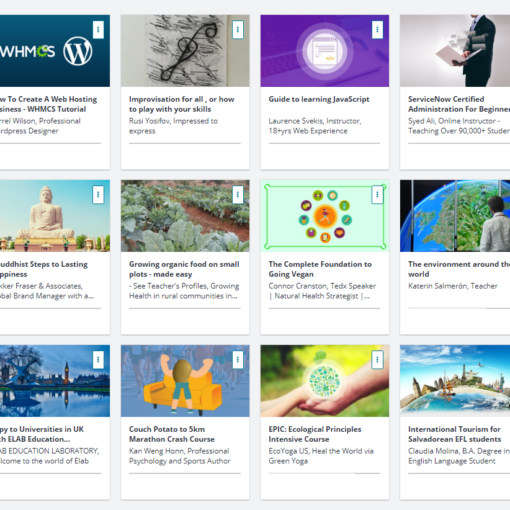Viewport: 510px width, 510px height.
Task: Open three-dot menu on Universities in UK card
Action: pyautogui.click(x=98, y=360)
